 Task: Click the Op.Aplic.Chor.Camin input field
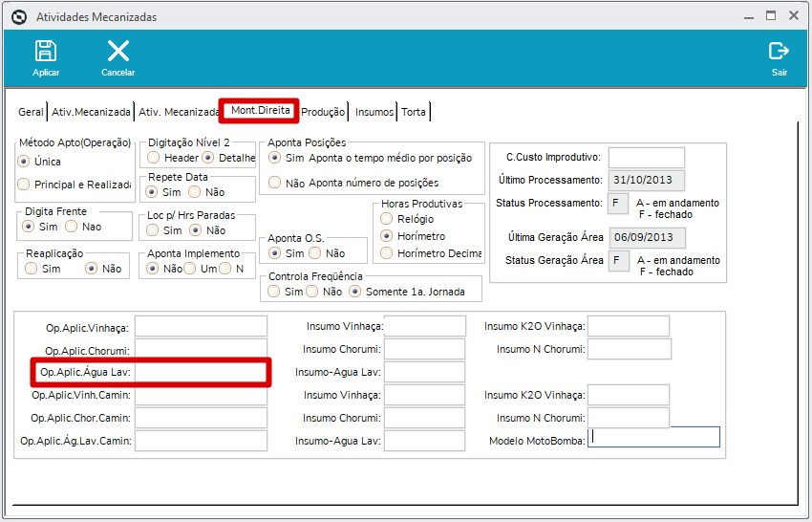point(201,418)
